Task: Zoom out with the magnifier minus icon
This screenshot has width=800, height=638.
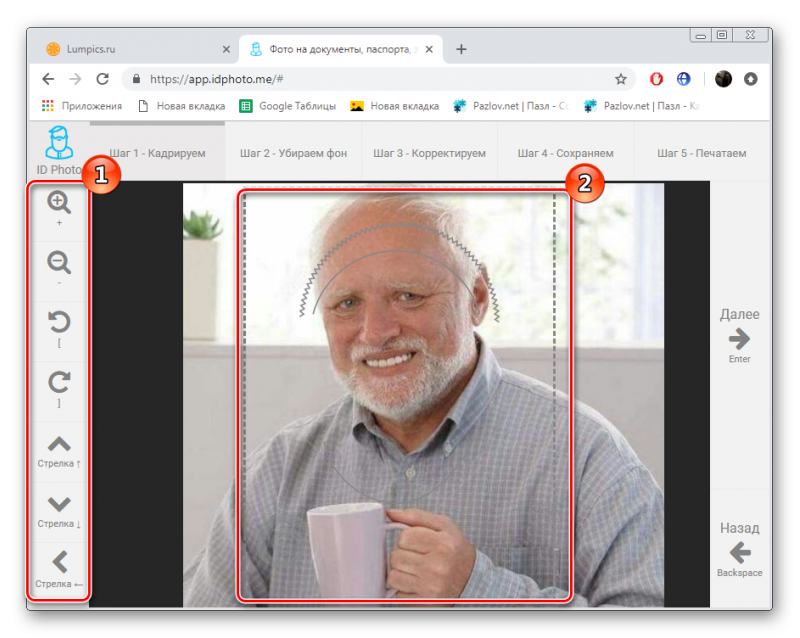Action: coord(59,263)
